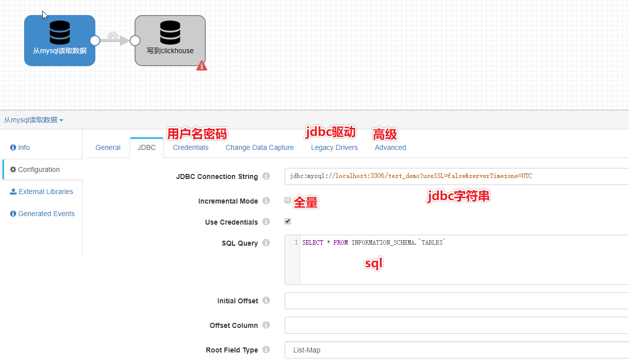This screenshot has height=364, width=629.
Task: Open the Info side tab
Action: pos(20,147)
